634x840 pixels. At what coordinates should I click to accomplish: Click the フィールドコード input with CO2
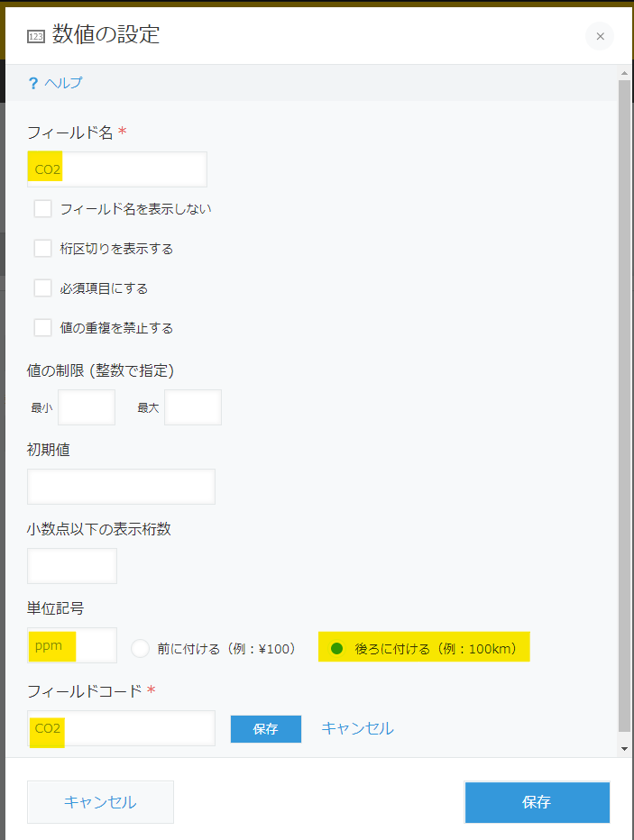121,728
